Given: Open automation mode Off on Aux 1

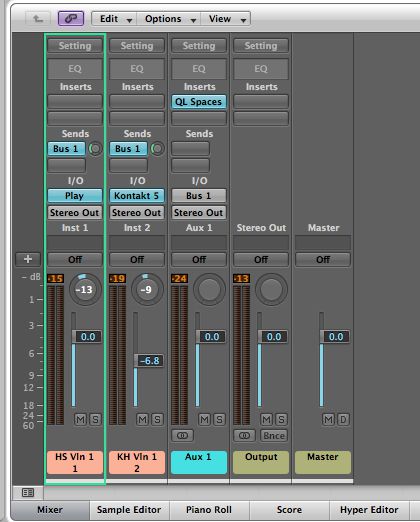Looking at the screenshot, I should point(199,259).
